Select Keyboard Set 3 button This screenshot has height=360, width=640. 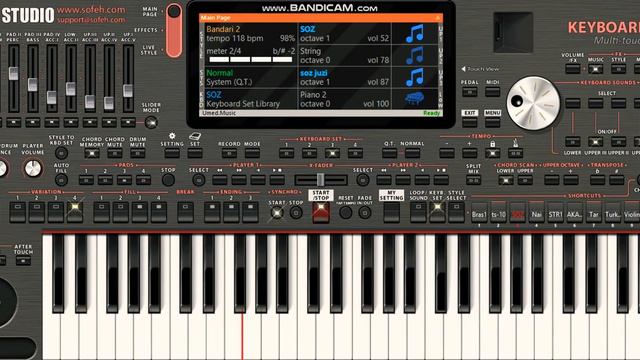click(332, 153)
